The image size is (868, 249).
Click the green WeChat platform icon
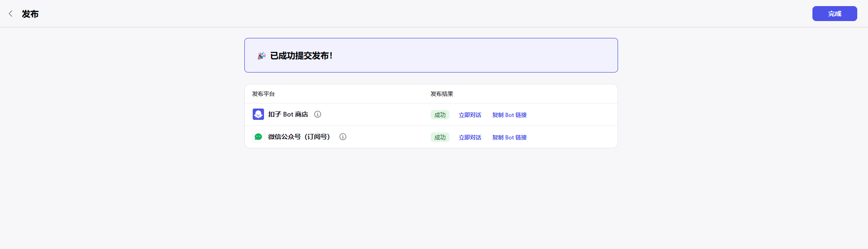pos(258,137)
